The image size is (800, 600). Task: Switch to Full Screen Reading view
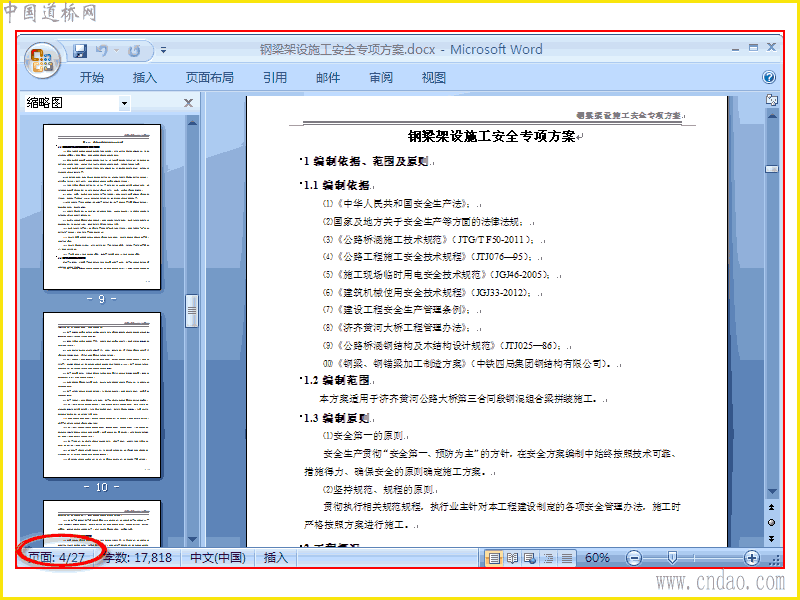pos(512,558)
